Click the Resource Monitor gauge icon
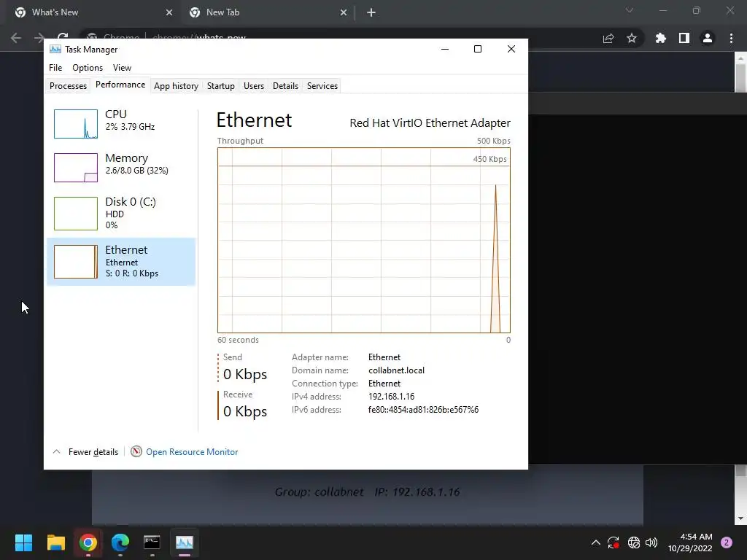747x560 pixels. (x=136, y=451)
